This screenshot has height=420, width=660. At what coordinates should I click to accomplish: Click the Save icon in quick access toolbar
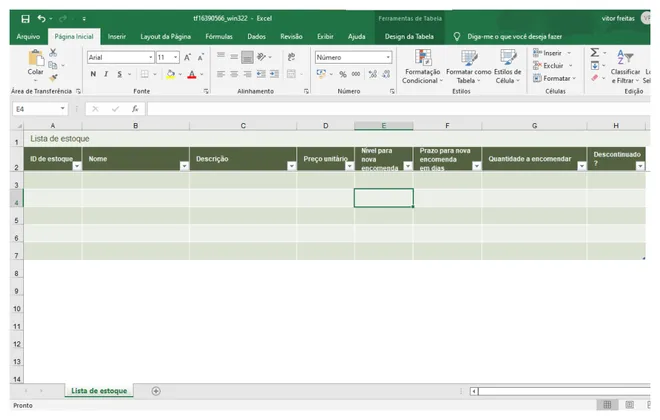(25, 19)
